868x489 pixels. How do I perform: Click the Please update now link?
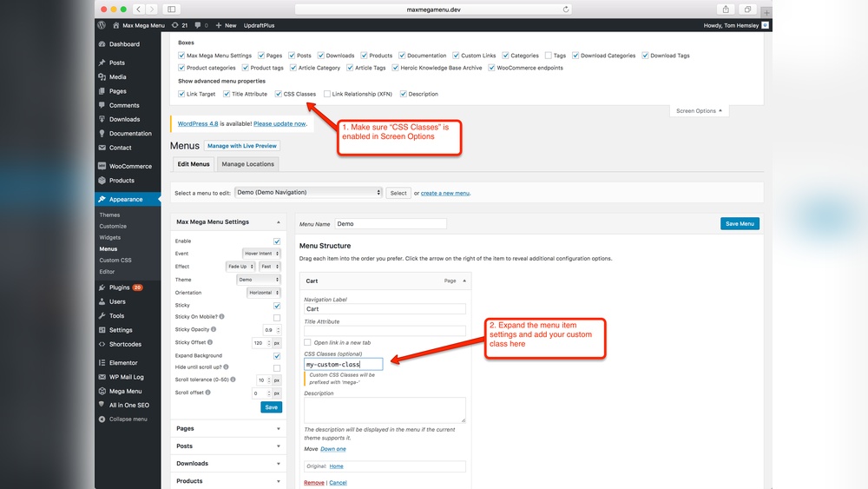pos(279,123)
